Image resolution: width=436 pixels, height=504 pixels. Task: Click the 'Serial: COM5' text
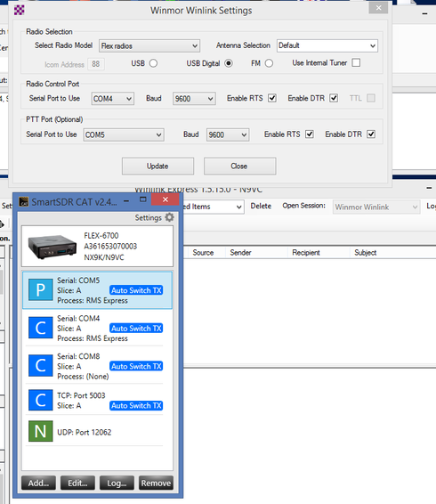(78, 280)
